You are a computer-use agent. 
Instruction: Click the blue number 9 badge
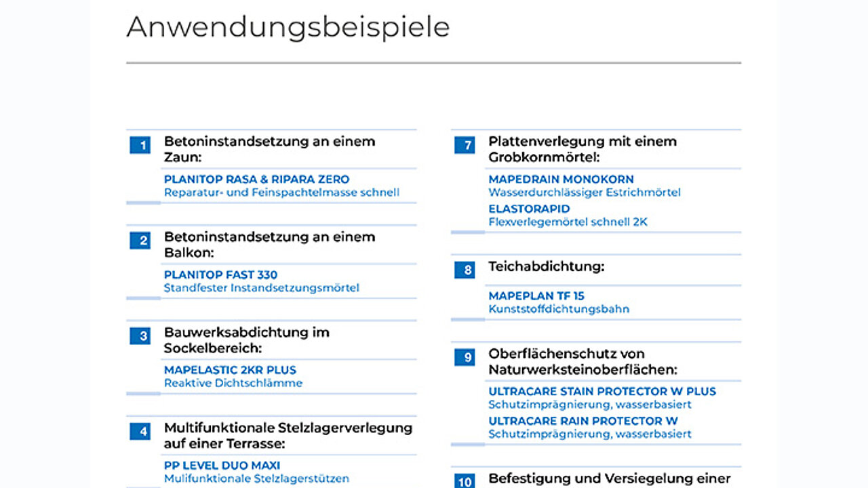point(465,357)
